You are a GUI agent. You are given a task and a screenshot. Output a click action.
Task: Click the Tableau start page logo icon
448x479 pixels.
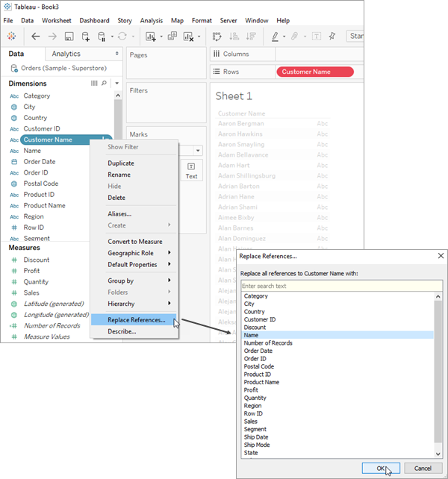coord(12,36)
